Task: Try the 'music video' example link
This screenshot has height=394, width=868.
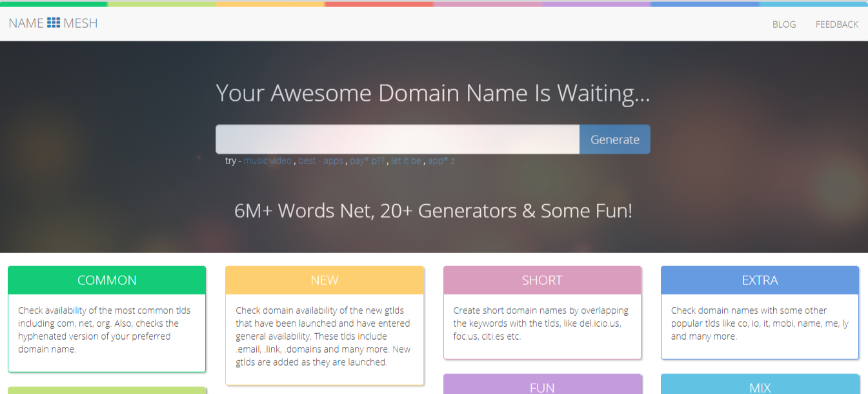Action: coord(268,161)
